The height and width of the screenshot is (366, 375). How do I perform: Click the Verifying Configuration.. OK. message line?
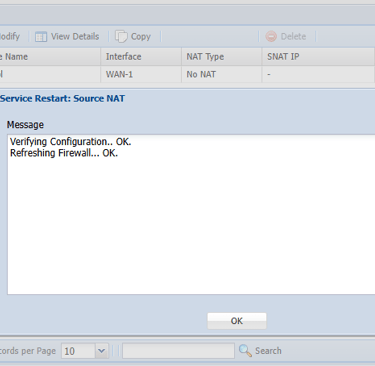pos(71,142)
